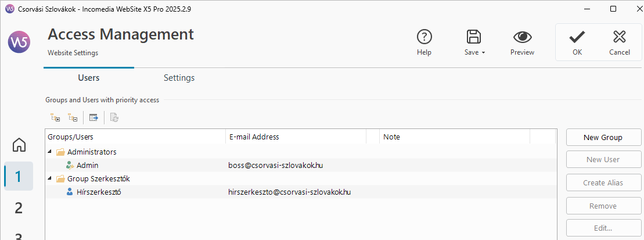Viewport: 644px width, 240px height.
Task: Click the WebSite X5 logo icon
Action: coord(19,42)
